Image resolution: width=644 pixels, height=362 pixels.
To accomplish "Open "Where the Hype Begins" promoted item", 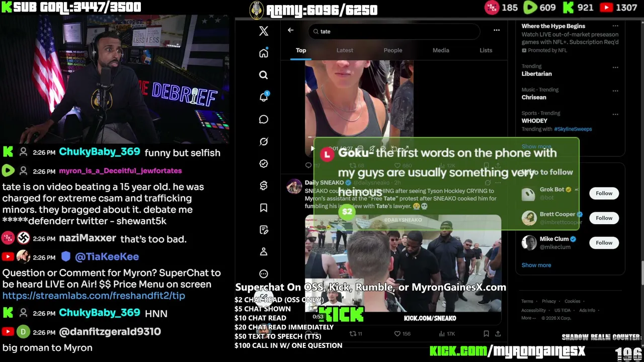I will tap(553, 26).
